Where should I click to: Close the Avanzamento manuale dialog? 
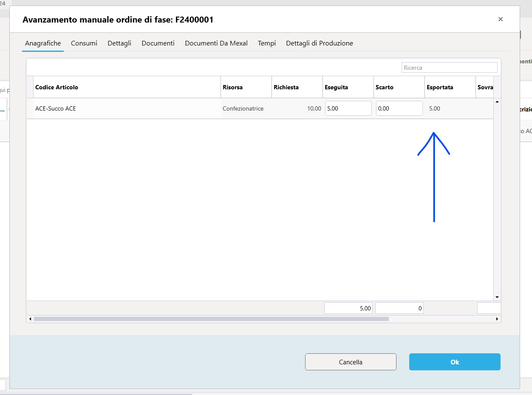pyautogui.click(x=501, y=19)
